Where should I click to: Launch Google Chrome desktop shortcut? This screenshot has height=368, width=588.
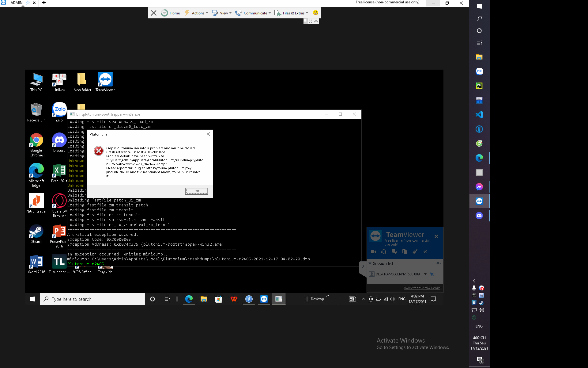(x=36, y=145)
